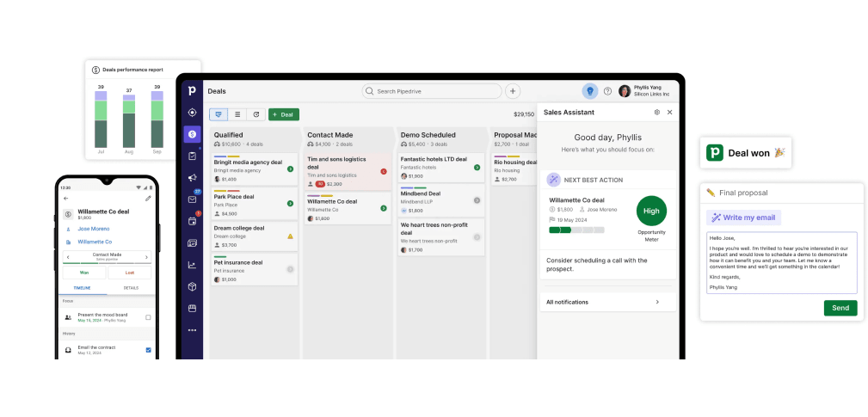This screenshot has width=868, height=417.
Task: Click the Send button in Final proposal
Action: click(x=840, y=308)
